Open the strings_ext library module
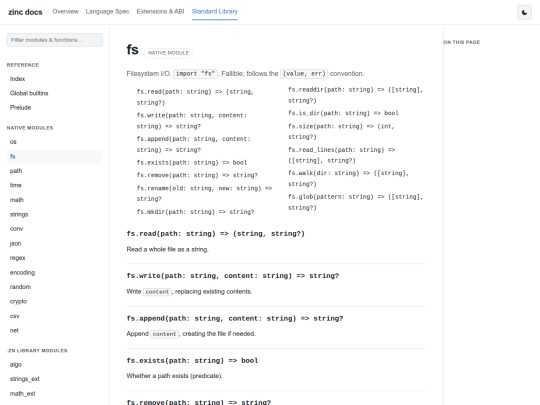 click(54, 379)
